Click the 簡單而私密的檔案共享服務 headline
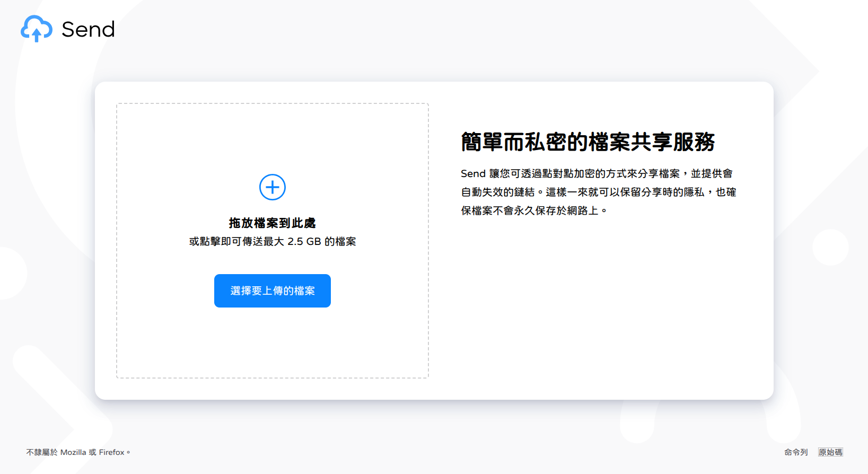 588,142
